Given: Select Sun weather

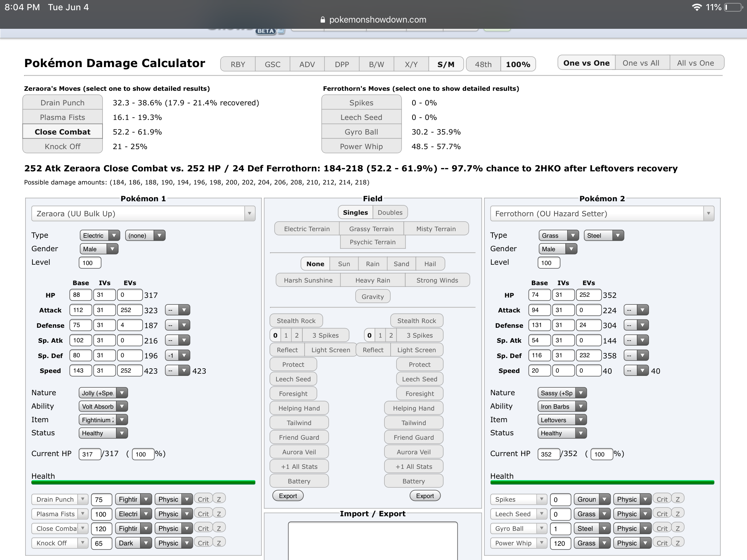Looking at the screenshot, I should coord(344,264).
